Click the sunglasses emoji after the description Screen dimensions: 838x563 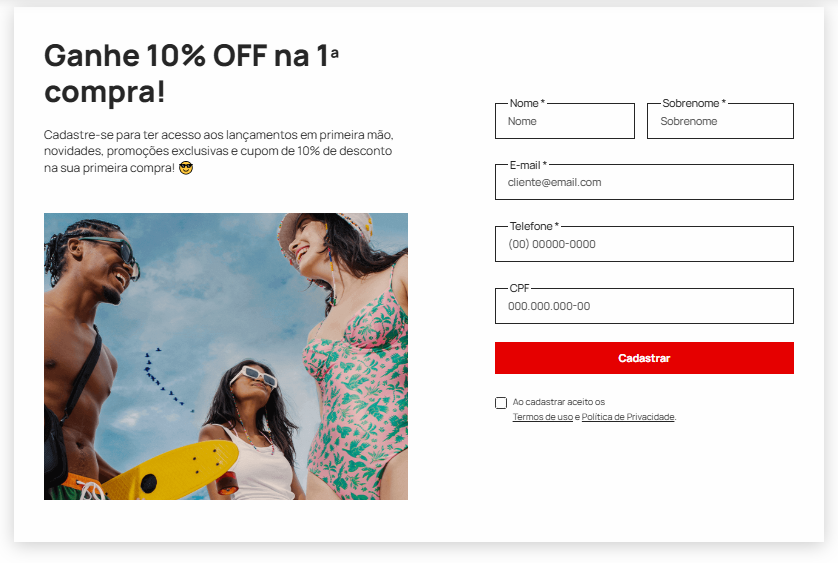coord(186,168)
